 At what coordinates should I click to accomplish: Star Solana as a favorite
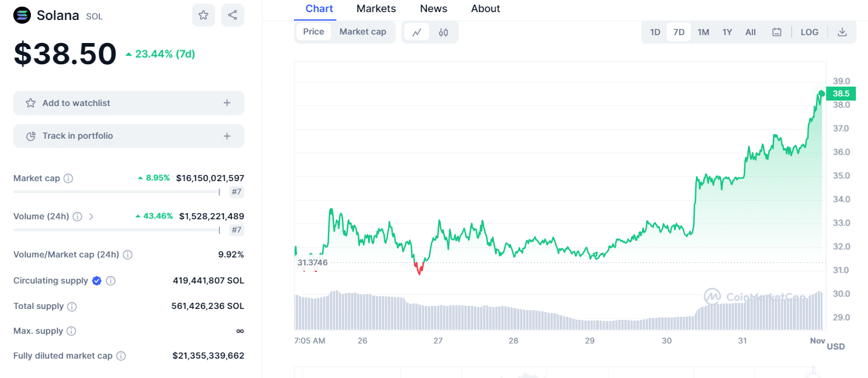[x=204, y=15]
